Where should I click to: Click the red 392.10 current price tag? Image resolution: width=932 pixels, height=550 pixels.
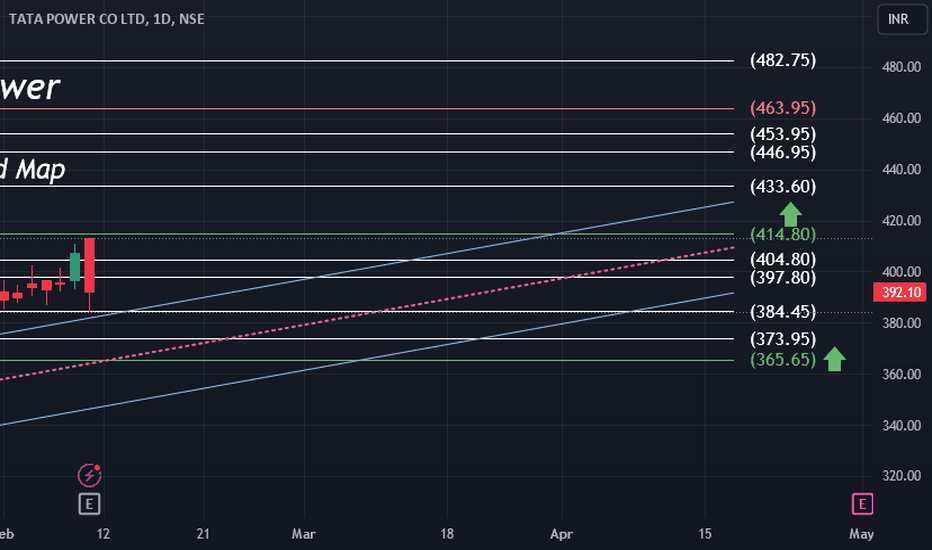tap(900, 292)
